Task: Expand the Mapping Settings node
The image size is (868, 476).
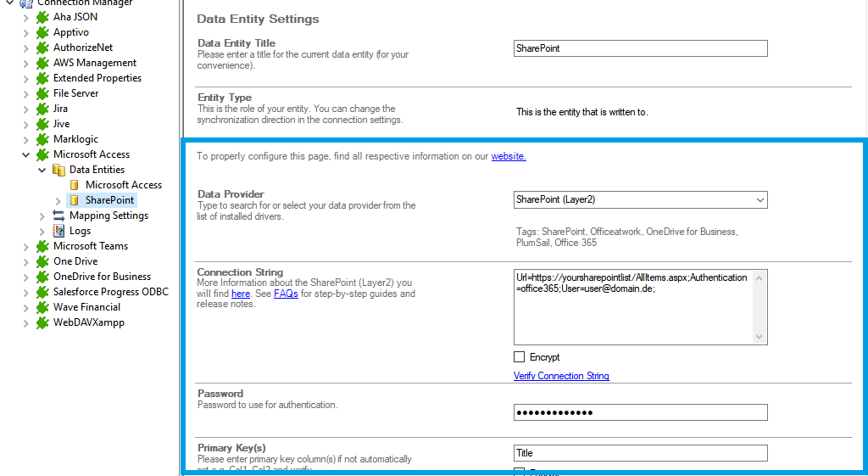Action: (42, 216)
